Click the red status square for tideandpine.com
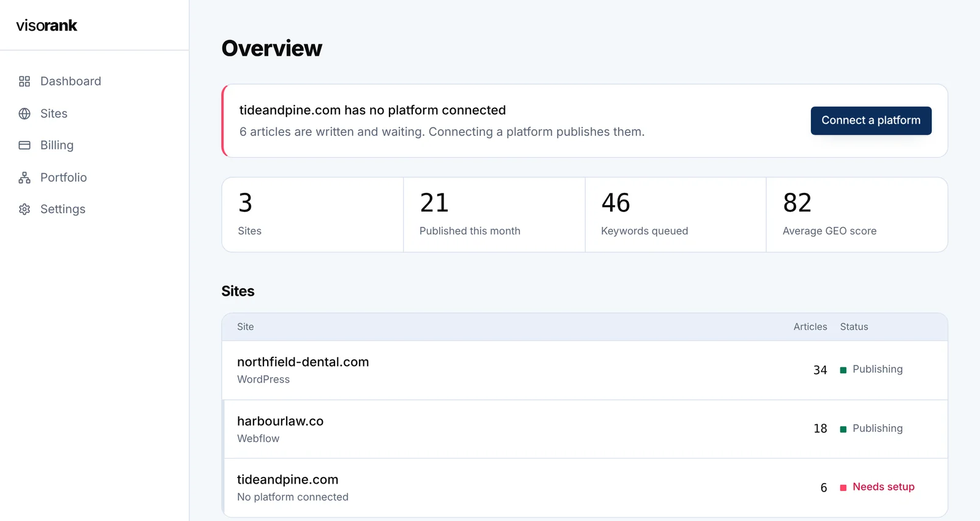The width and height of the screenshot is (980, 521). click(x=843, y=487)
